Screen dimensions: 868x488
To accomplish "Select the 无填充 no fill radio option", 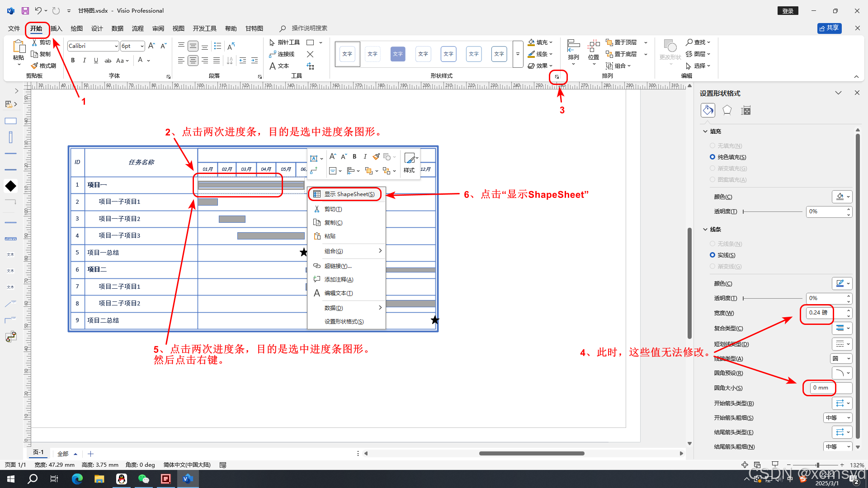I will tap(712, 146).
